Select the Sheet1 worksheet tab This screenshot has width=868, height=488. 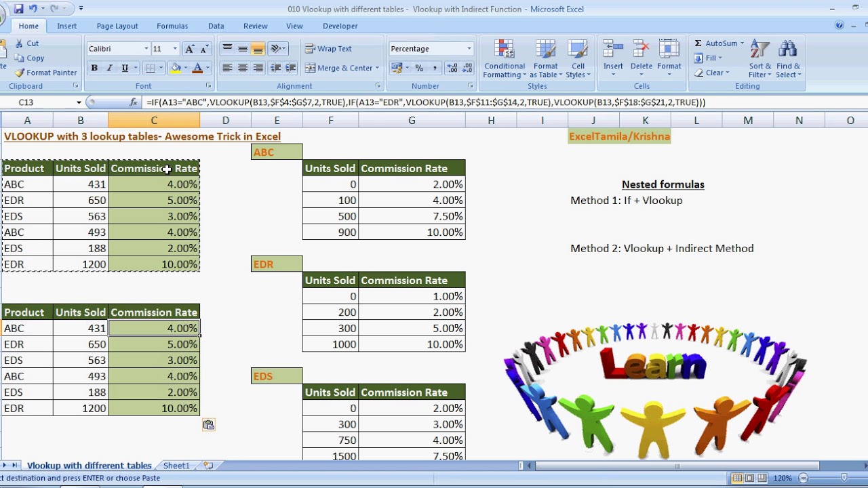pyautogui.click(x=176, y=466)
